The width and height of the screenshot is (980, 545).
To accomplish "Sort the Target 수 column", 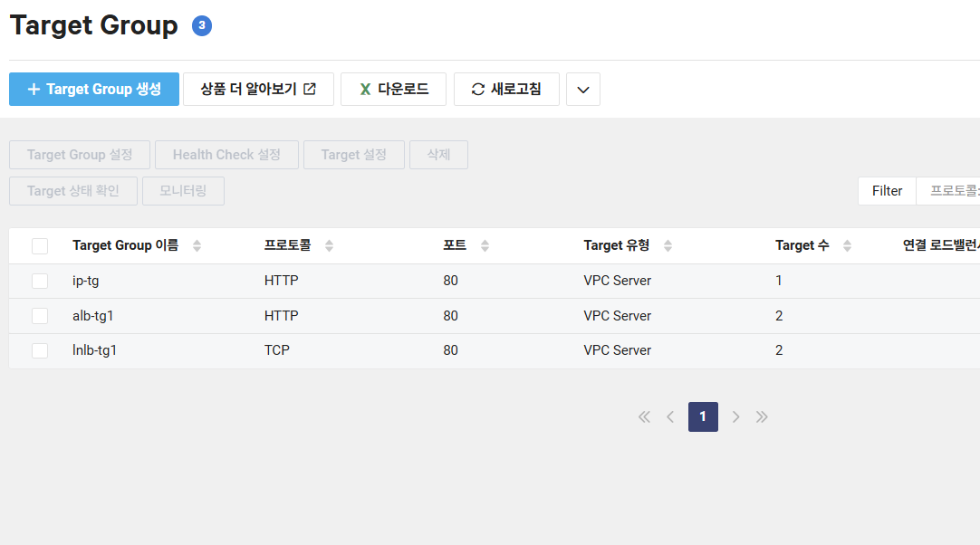I will click(x=847, y=244).
